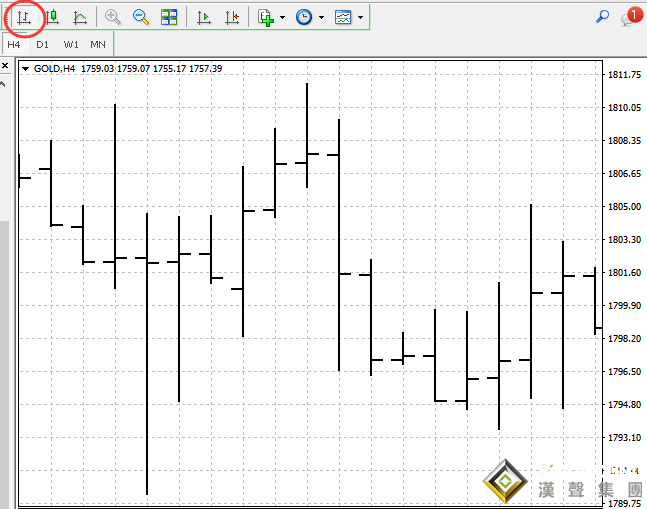Screen dimensions: 647x509
Task: Click the GOLD,H4 chart title text
Action: click(x=54, y=68)
